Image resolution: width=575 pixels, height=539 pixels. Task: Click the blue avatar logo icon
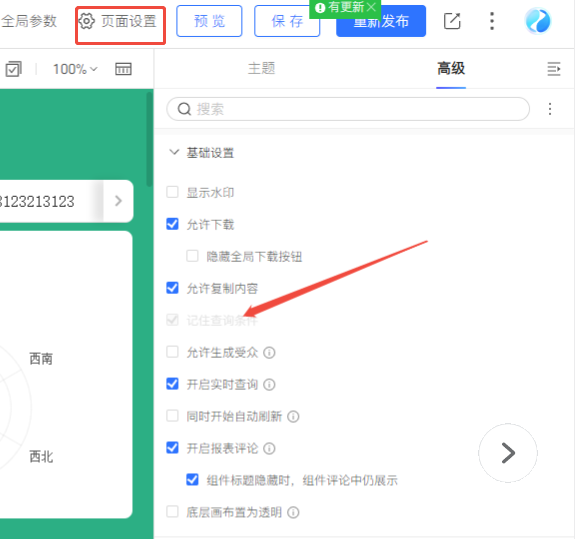[x=538, y=21]
